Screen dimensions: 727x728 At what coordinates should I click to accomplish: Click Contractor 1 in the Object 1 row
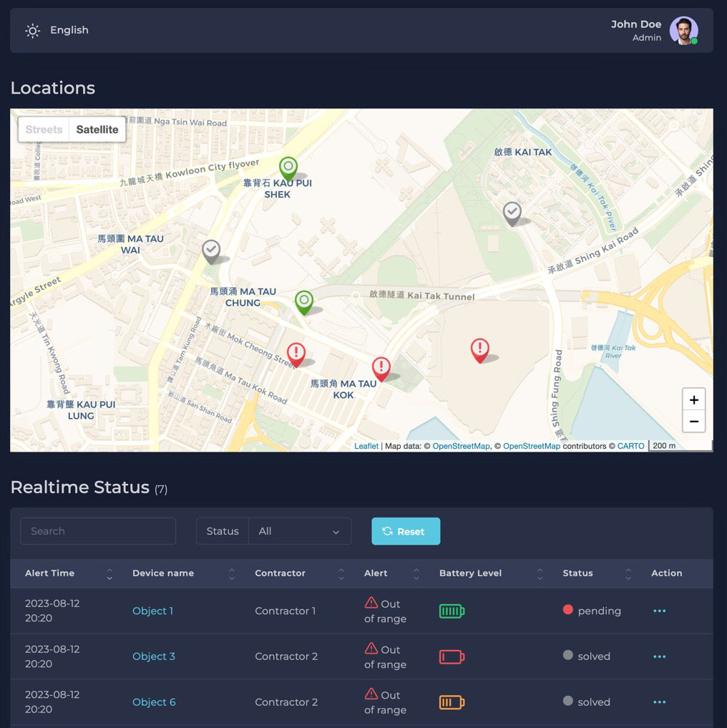click(285, 611)
